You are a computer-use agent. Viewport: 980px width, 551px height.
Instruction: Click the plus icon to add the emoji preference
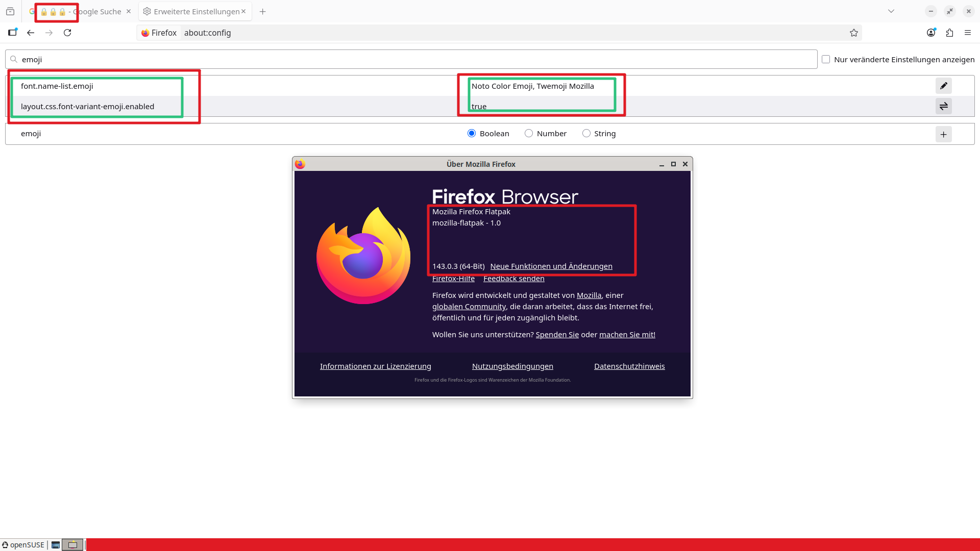[x=943, y=134]
